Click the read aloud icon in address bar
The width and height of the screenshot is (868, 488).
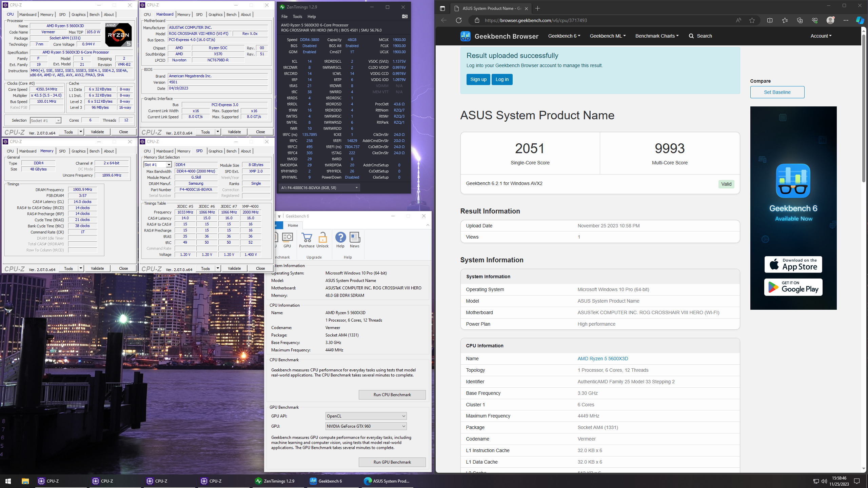(x=738, y=20)
